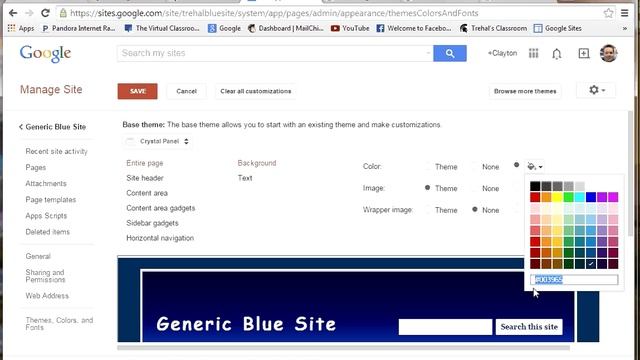Click Browse more themes
Viewport: 640px width, 360px height.
pos(525,91)
